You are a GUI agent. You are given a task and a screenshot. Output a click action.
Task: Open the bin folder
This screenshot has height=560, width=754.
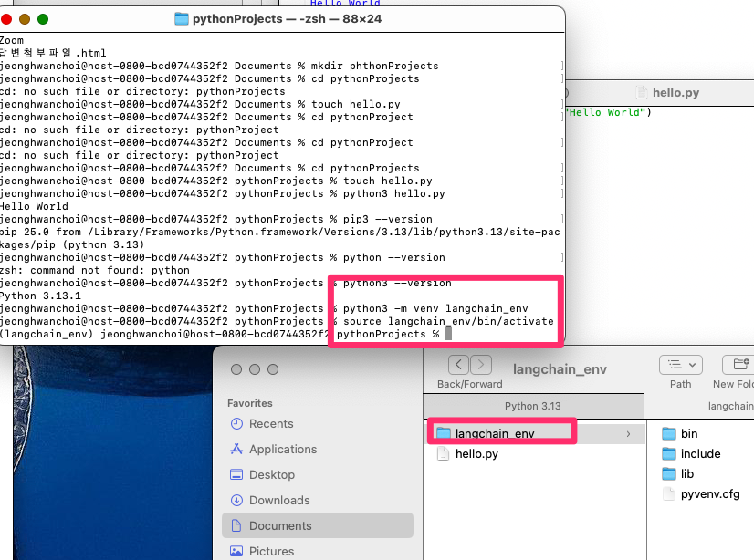pyautogui.click(x=689, y=434)
